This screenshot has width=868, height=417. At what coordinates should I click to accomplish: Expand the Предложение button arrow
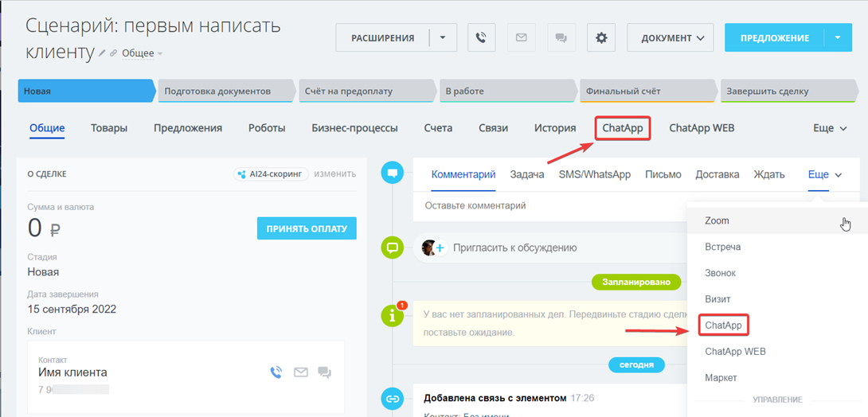click(x=837, y=37)
